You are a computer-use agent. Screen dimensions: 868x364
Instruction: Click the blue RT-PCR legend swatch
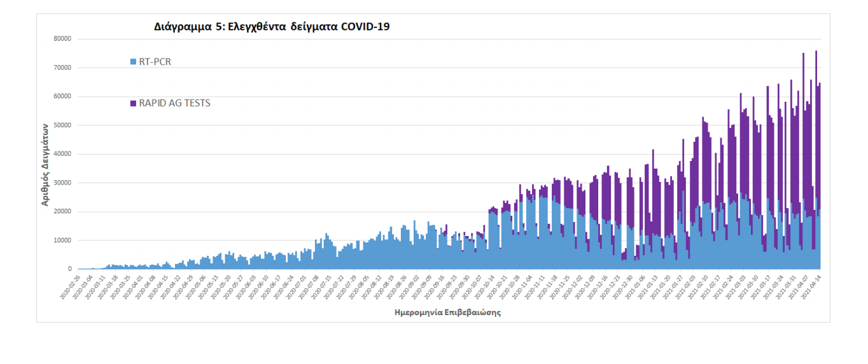click(x=133, y=62)
